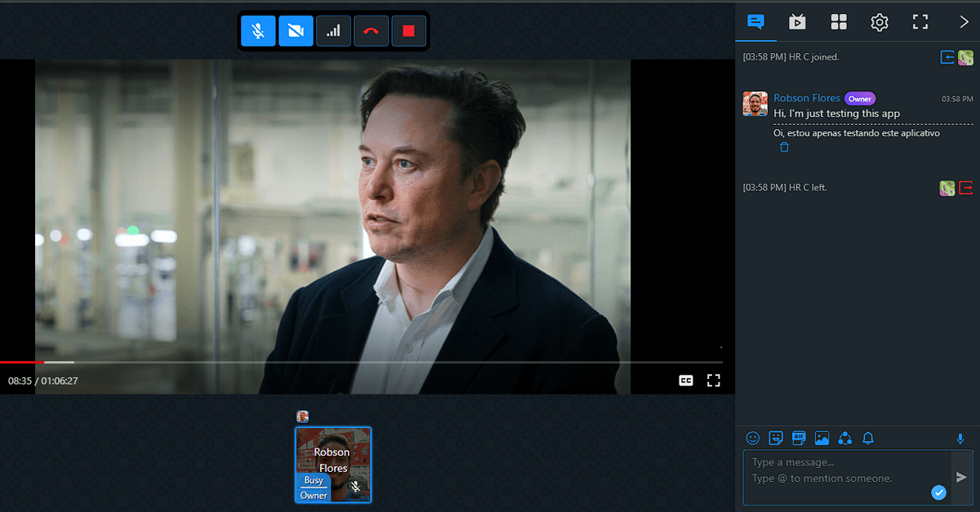Screen dimensions: 980x512
Task: Hang up with the red phone button
Action: [371, 31]
